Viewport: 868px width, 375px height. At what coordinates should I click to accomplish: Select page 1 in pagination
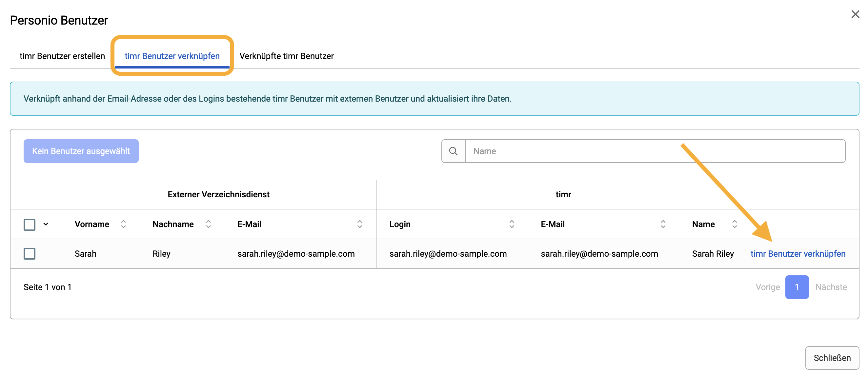point(797,287)
